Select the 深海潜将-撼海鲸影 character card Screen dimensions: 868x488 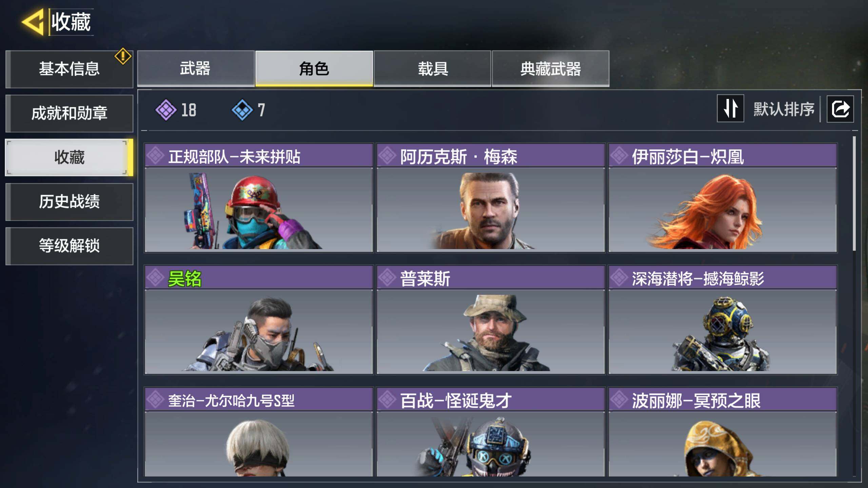[723, 320]
